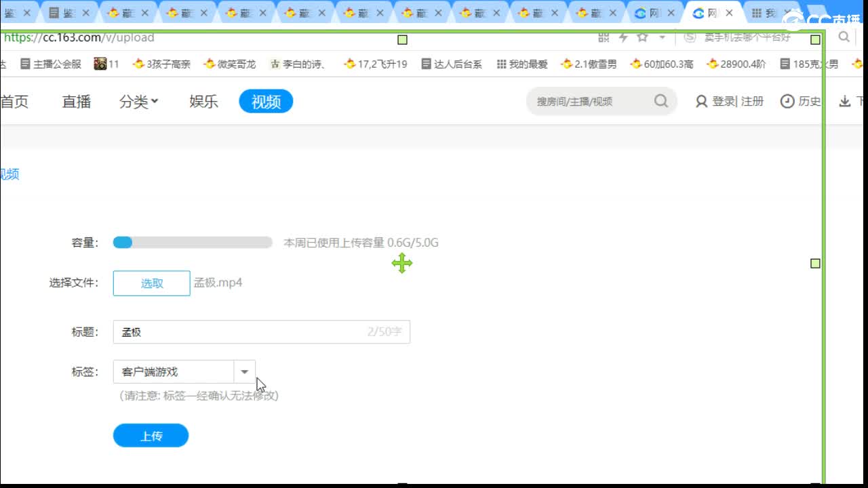Click the site search magnifier icon
This screenshot has height=488, width=868.
661,101
